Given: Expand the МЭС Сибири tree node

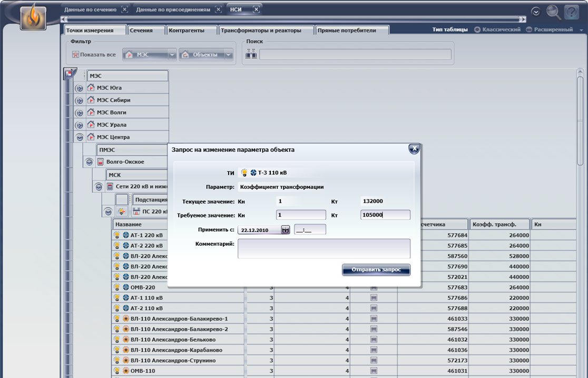Looking at the screenshot, I should [x=80, y=100].
